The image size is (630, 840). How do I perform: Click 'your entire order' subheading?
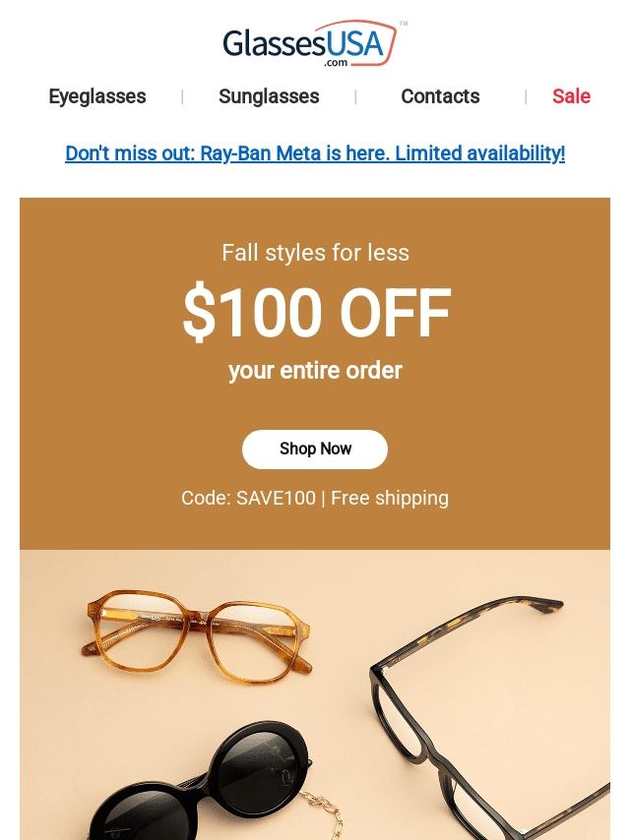pyautogui.click(x=315, y=371)
